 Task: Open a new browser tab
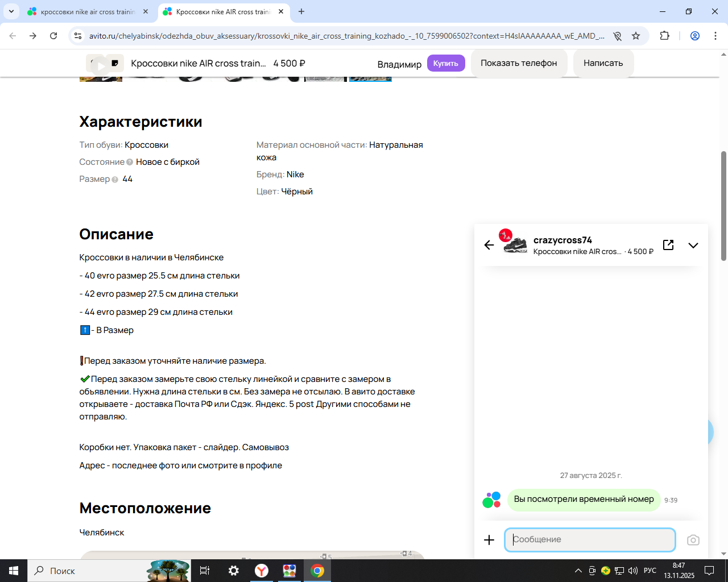[x=301, y=12]
